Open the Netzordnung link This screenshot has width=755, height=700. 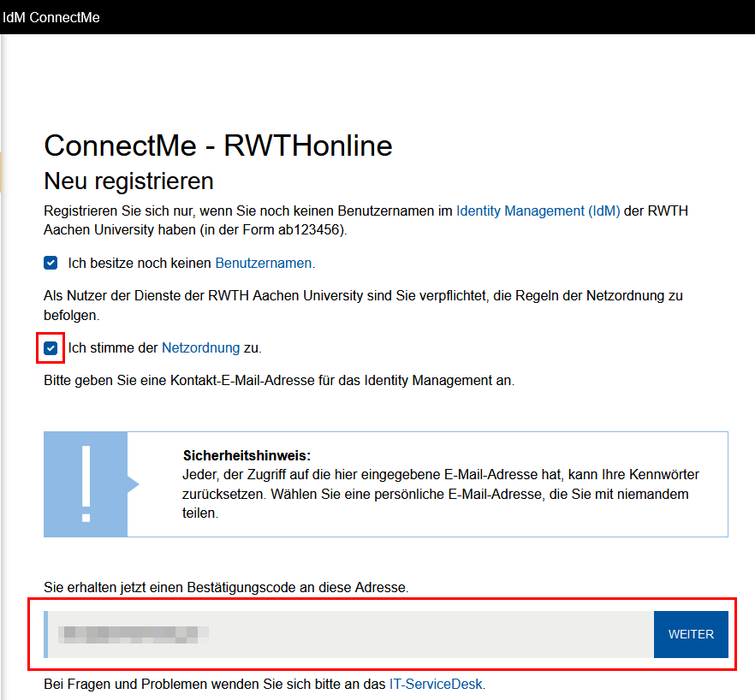click(201, 347)
